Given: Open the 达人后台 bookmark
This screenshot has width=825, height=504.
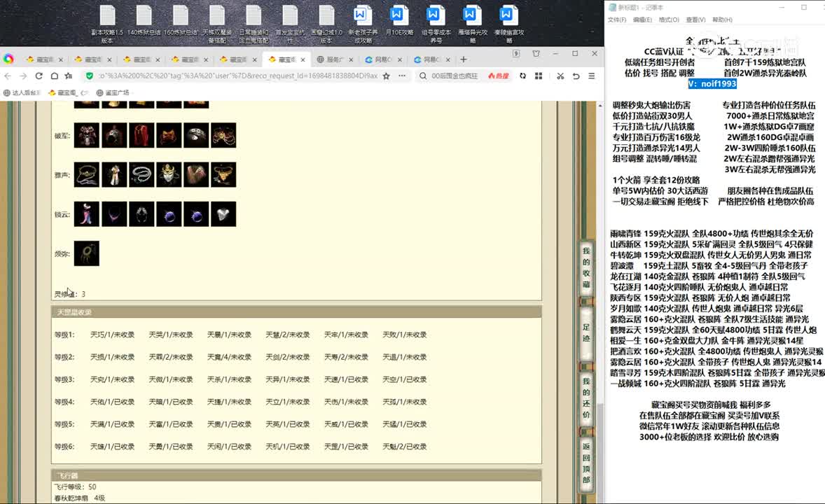Looking at the screenshot, I should pyautogui.click(x=22, y=92).
